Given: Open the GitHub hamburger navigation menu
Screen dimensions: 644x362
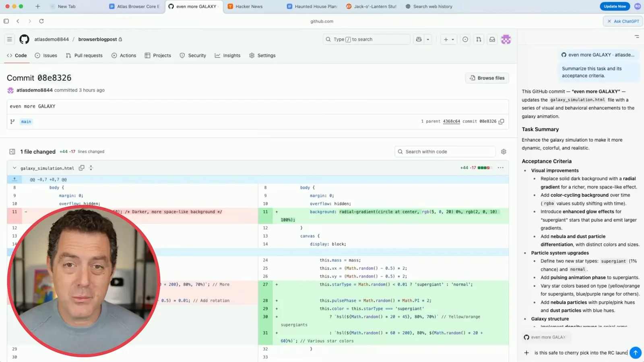Looking at the screenshot, I should pyautogui.click(x=9, y=39).
